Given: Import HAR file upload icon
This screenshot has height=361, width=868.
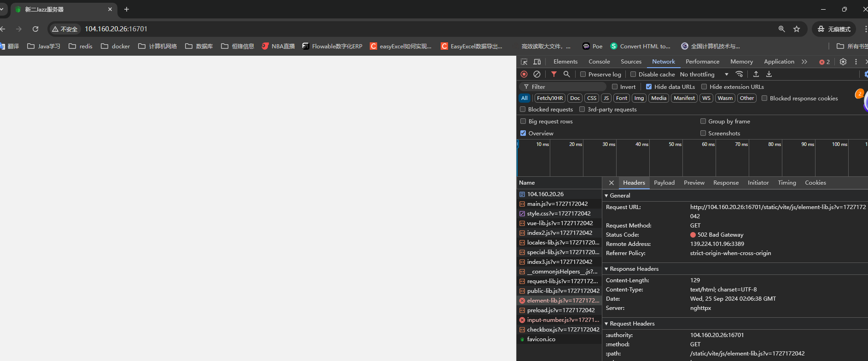Looking at the screenshot, I should (x=756, y=74).
